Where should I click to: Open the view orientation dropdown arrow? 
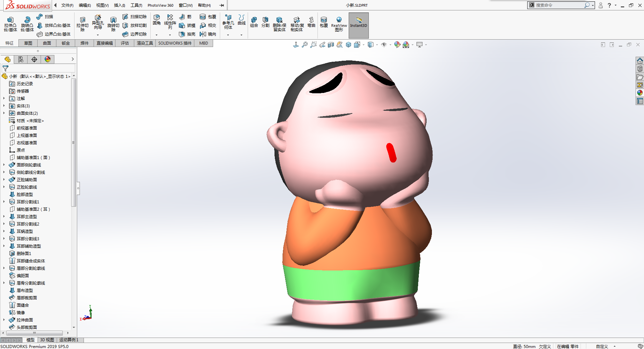(364, 45)
